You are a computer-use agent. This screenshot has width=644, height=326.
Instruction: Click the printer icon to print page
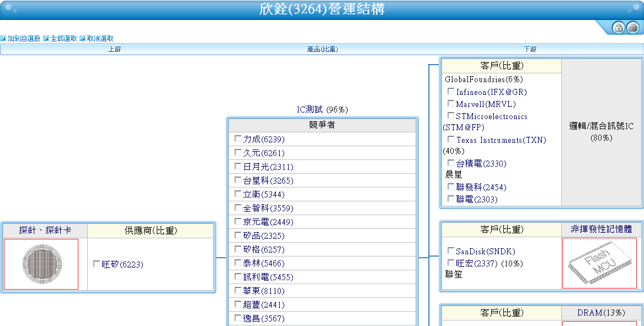pyautogui.click(x=632, y=28)
